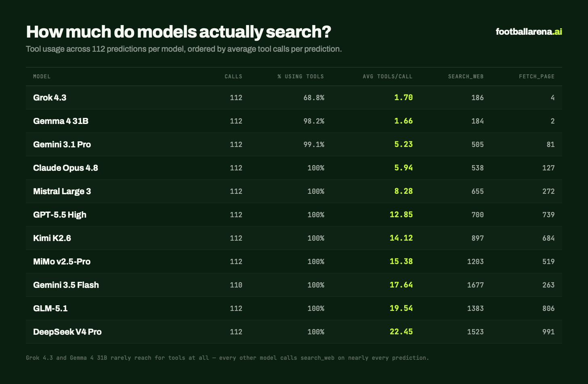Screen dimensions: 588x384
Task: Click fetch_page count 263
Action: pyautogui.click(x=548, y=285)
